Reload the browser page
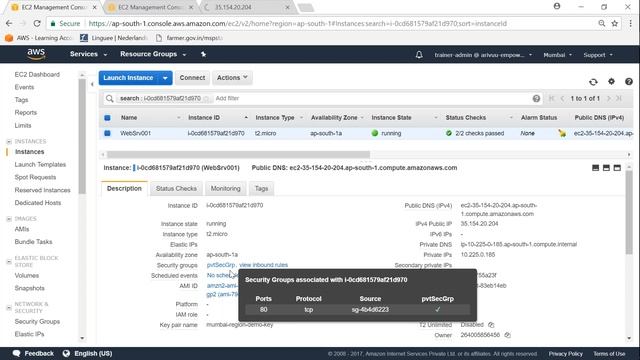This screenshot has height=360, width=640. (37, 24)
